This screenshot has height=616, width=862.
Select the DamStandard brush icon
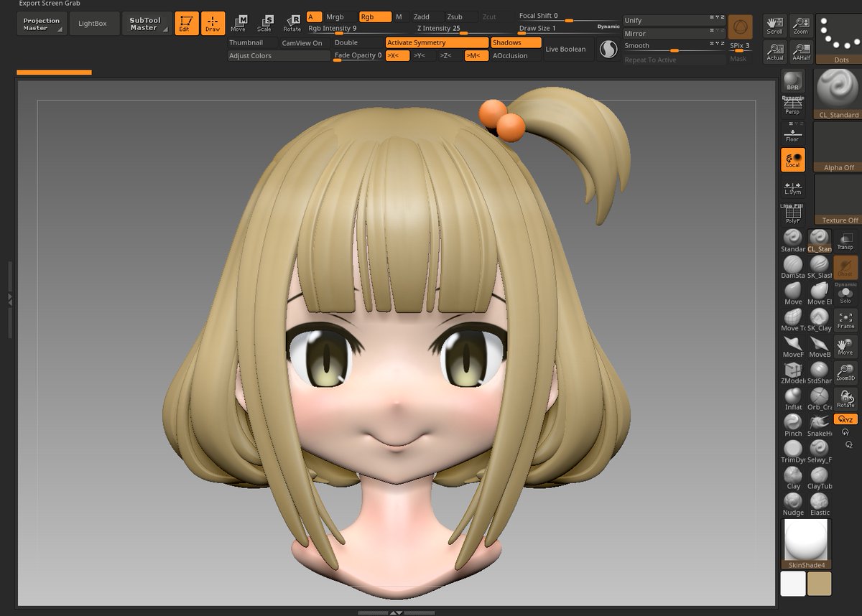coord(793,267)
